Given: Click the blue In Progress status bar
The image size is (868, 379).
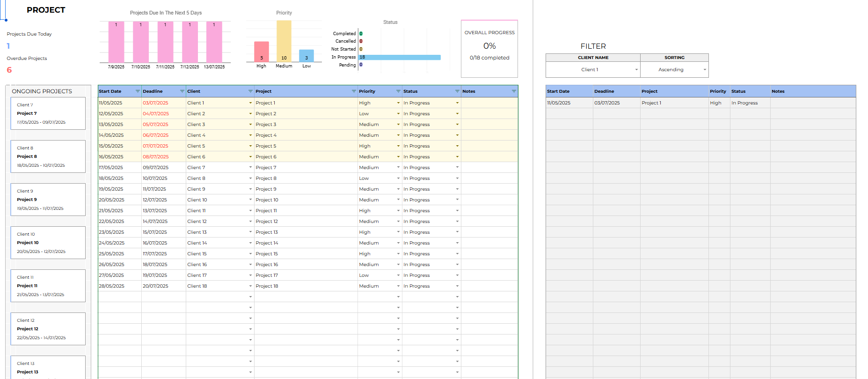Looking at the screenshot, I should coord(400,57).
